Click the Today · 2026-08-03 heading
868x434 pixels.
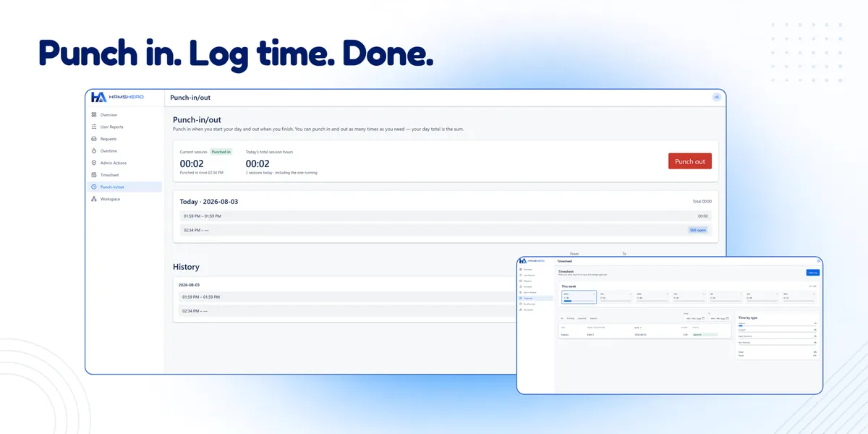point(209,202)
